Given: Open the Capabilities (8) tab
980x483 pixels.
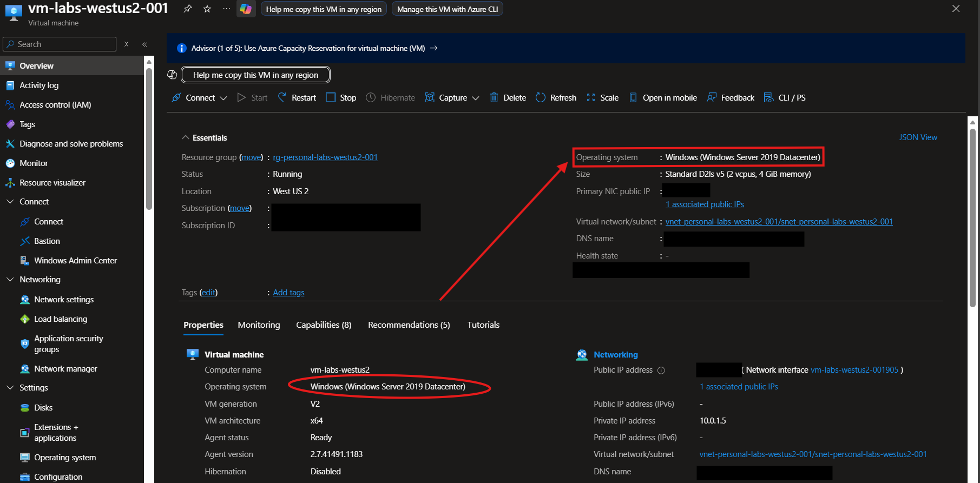Looking at the screenshot, I should [323, 325].
